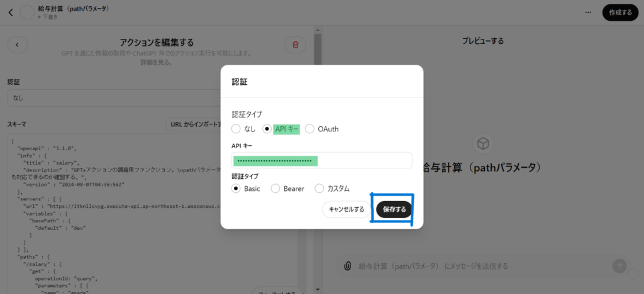Choose the カスタム auth type radio
The height and width of the screenshot is (294, 644).
tap(319, 188)
